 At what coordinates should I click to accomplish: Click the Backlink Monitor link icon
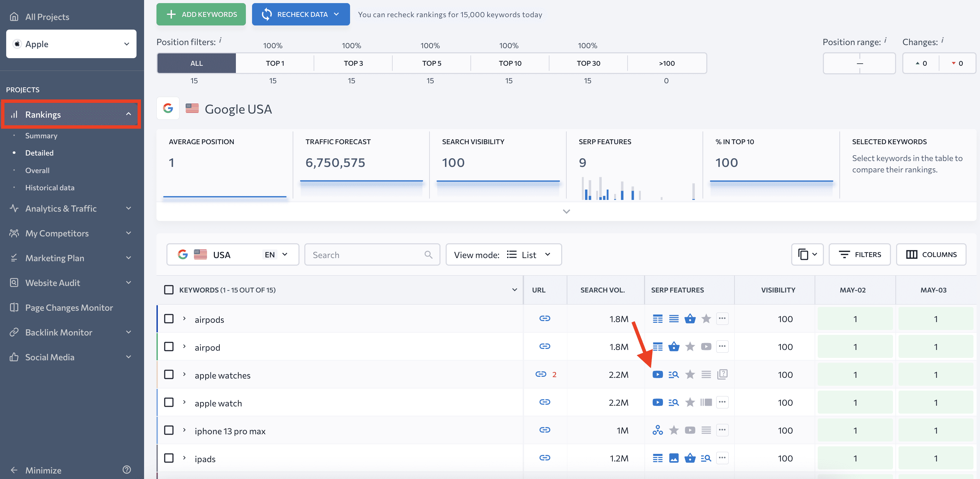point(14,332)
